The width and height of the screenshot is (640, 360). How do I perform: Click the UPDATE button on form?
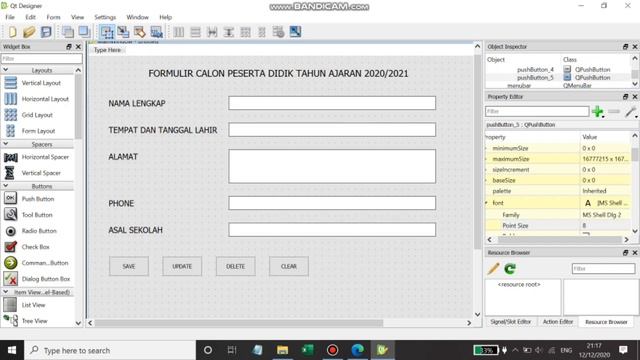pyautogui.click(x=182, y=266)
